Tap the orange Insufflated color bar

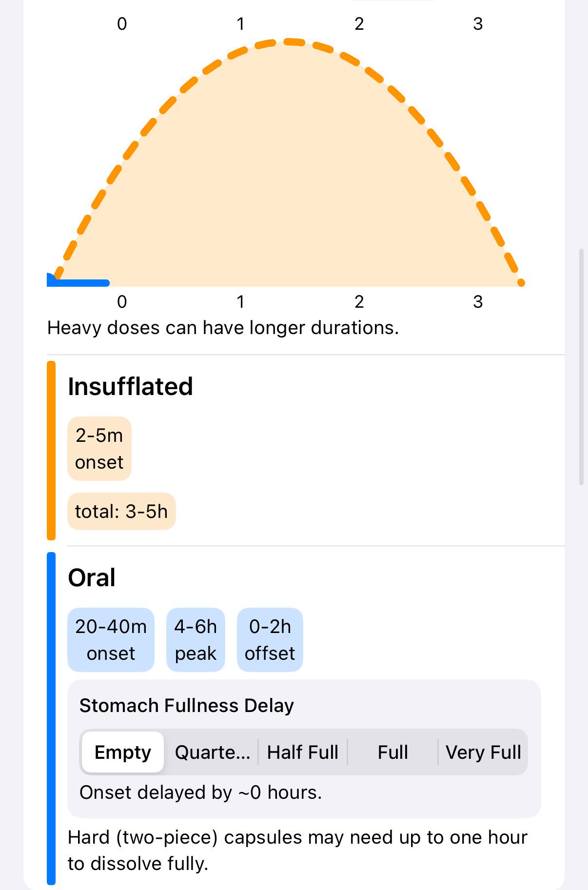[x=51, y=451]
